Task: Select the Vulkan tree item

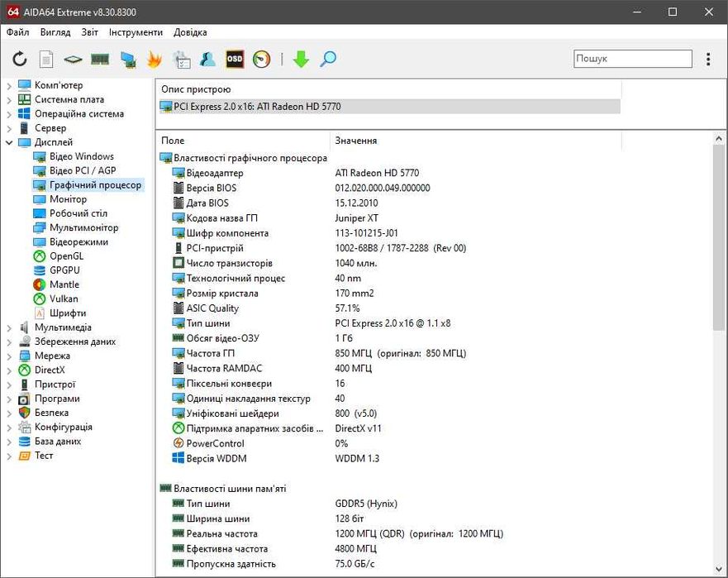Action: 64,299
